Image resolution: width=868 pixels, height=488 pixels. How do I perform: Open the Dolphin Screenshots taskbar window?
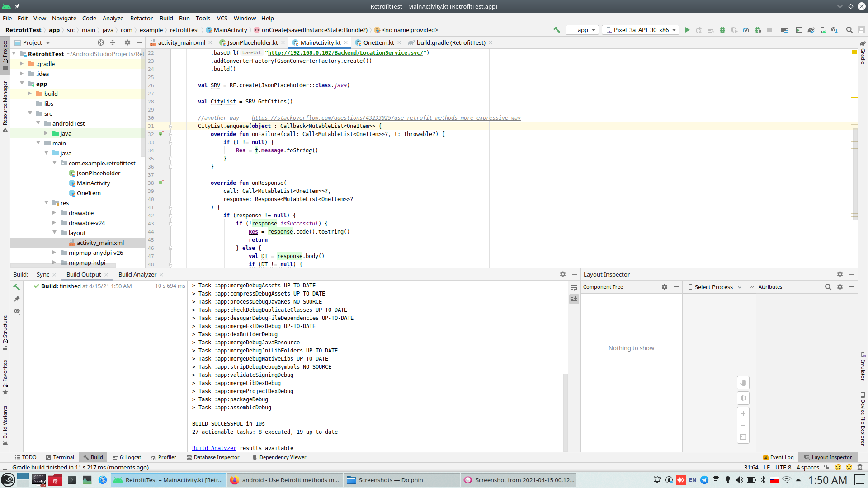click(391, 480)
